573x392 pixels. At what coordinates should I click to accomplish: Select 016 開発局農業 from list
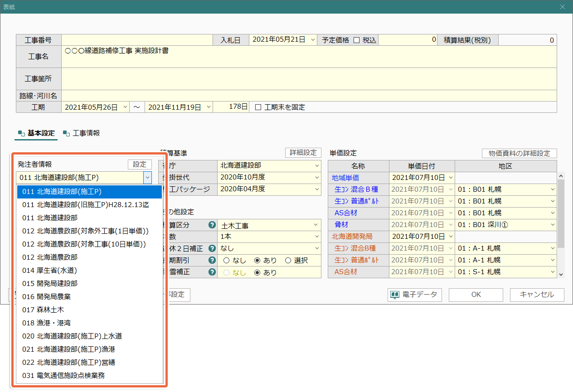coord(90,297)
